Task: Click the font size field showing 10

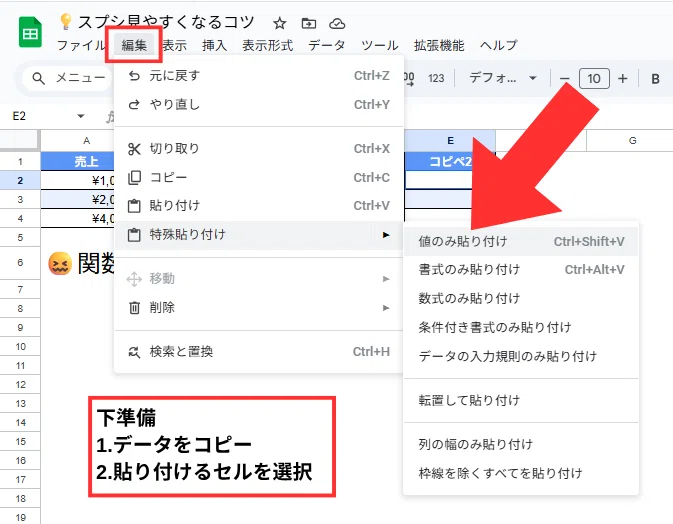Action: click(594, 79)
